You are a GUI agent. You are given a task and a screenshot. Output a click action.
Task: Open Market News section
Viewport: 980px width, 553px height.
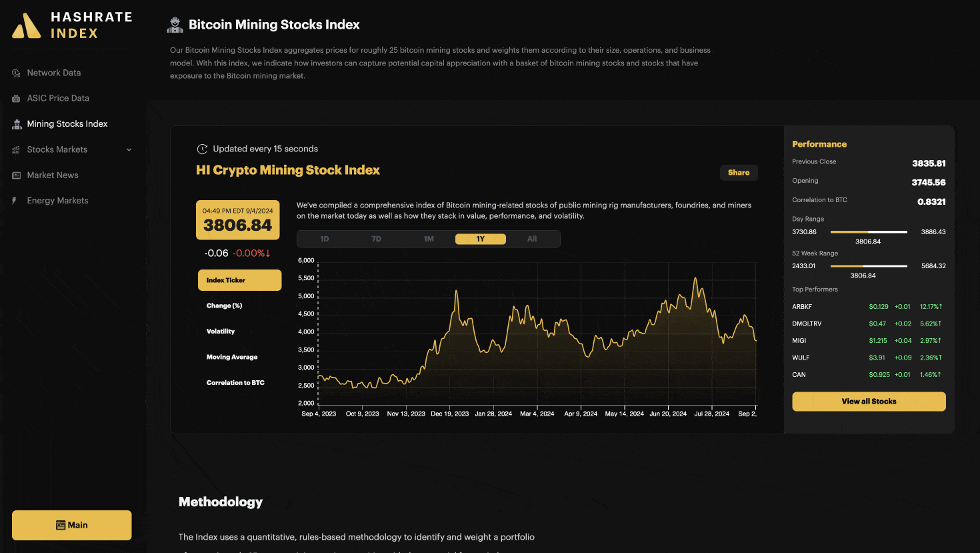[x=53, y=175]
